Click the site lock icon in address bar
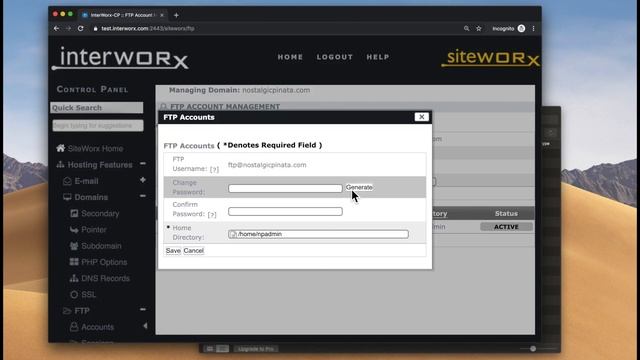 point(96,29)
